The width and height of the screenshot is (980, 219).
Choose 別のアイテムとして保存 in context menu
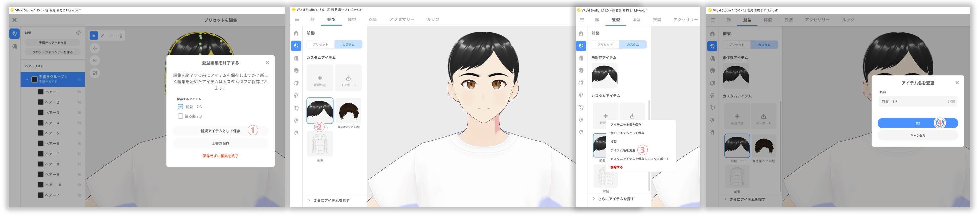tap(627, 133)
